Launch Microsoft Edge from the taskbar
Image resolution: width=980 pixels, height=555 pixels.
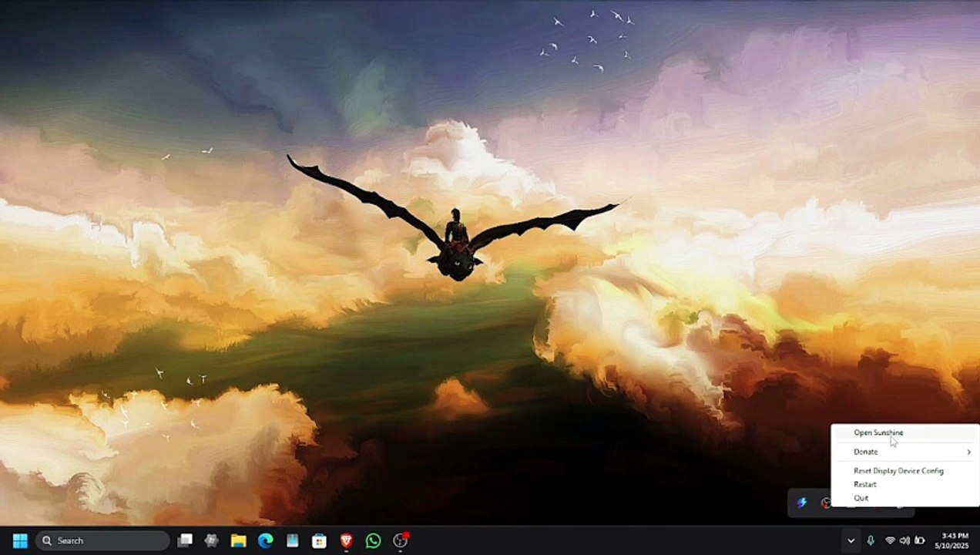click(x=265, y=540)
